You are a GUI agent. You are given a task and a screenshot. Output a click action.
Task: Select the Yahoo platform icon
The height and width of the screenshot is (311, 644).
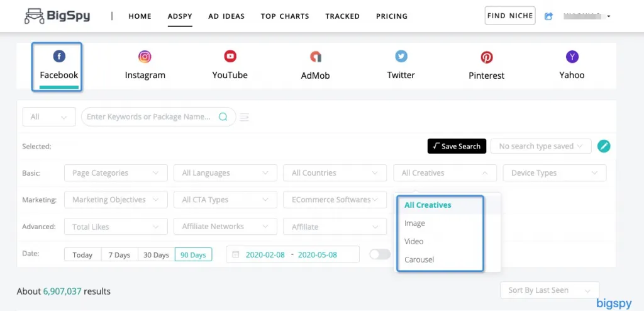(572, 57)
